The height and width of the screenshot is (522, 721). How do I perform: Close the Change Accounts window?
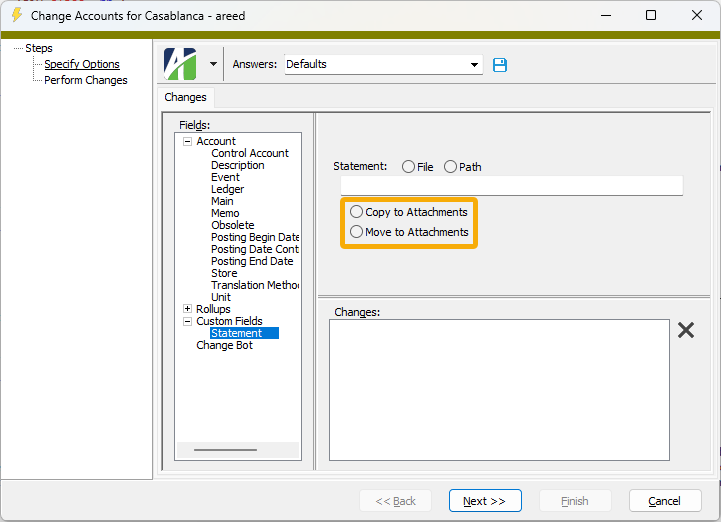[x=697, y=15]
